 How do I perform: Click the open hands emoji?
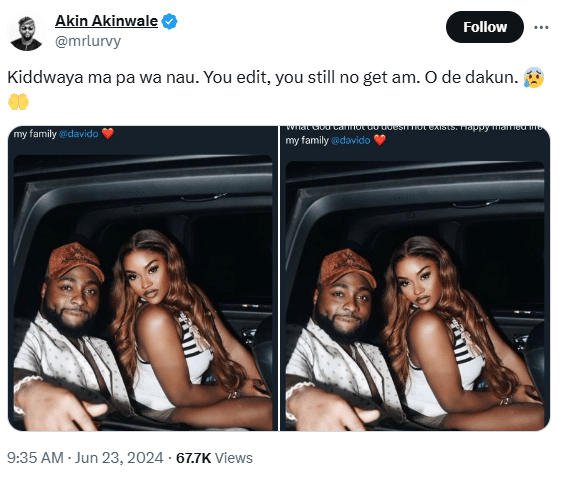pyautogui.click(x=18, y=102)
